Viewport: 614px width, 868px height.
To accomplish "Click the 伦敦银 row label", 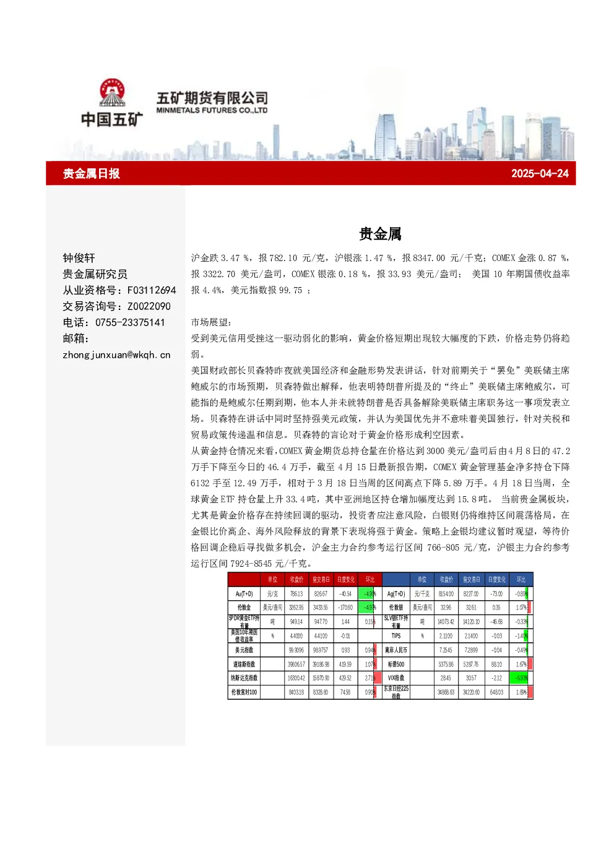I will point(396,608).
